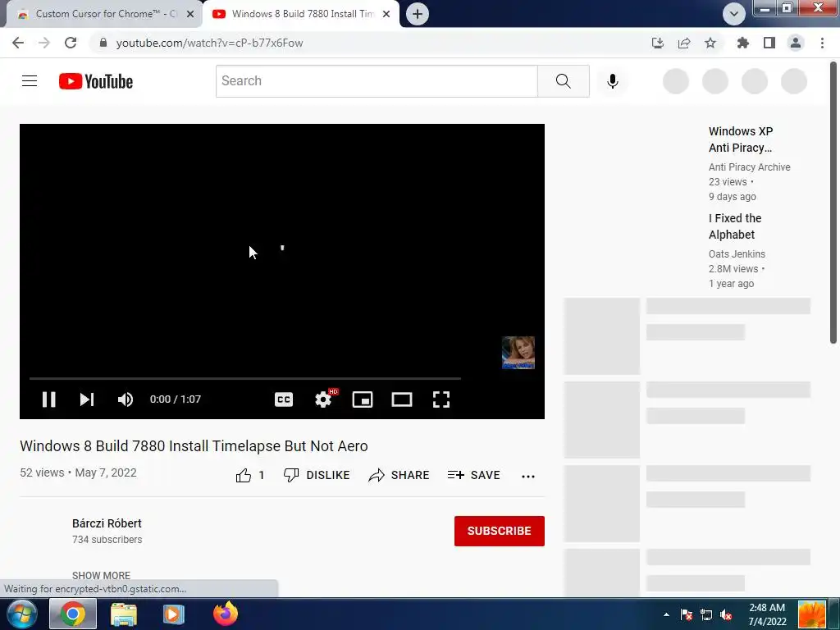Image resolution: width=840 pixels, height=630 pixels.
Task: Close the YouTube tab
Action: 386,15
